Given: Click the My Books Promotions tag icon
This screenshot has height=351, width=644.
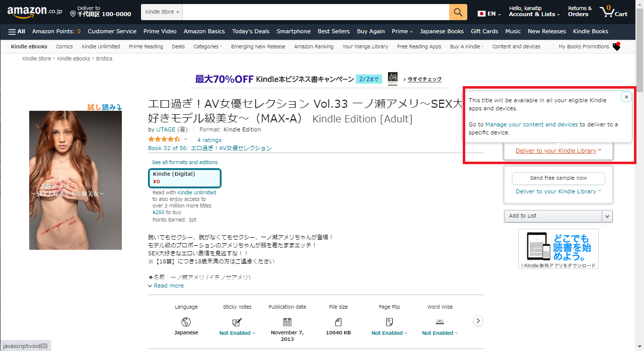Looking at the screenshot, I should click(616, 46).
